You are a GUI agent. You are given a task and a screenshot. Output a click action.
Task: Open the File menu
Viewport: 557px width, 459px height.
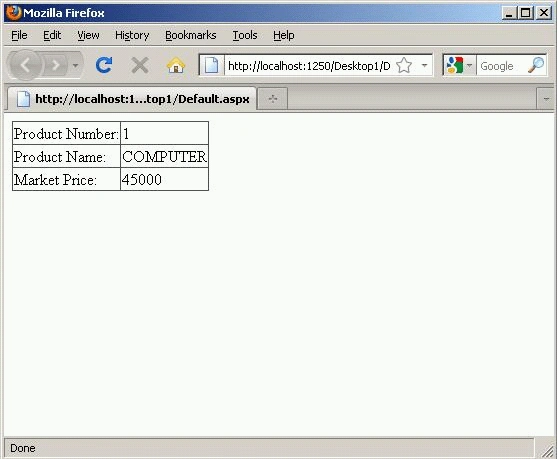click(19, 35)
